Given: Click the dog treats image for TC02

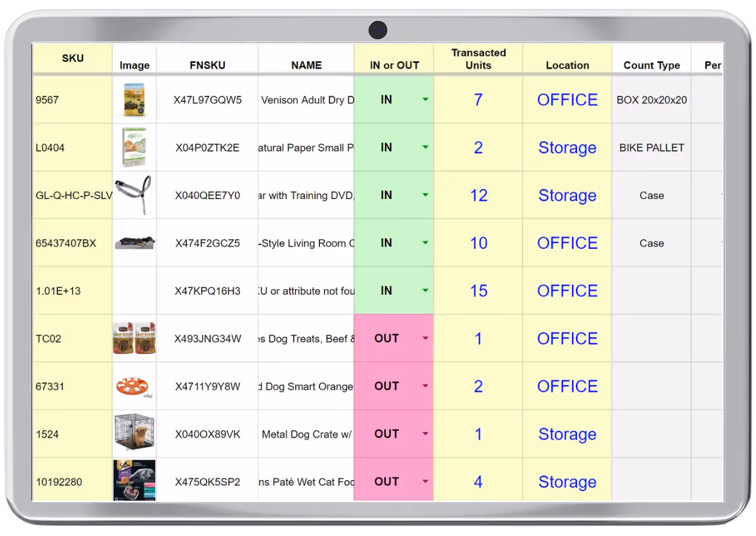Looking at the screenshot, I should tap(134, 338).
